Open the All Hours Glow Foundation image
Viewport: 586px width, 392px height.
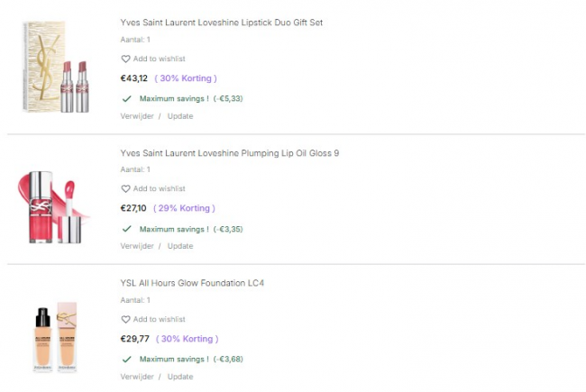(56, 331)
